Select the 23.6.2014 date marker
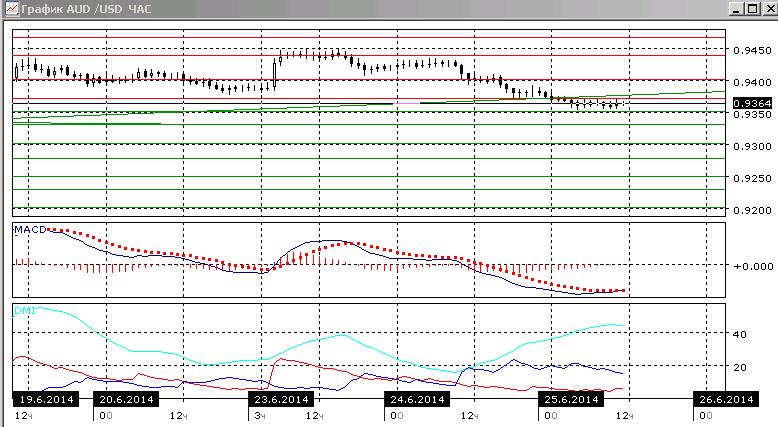Viewport: 778px width, 427px height. coord(281,399)
